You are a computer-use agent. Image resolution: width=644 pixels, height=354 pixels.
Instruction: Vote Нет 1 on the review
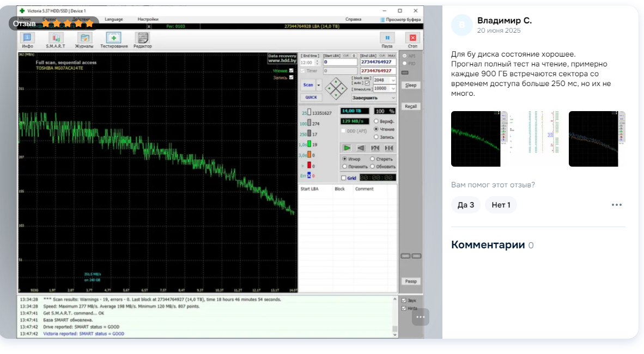(501, 205)
